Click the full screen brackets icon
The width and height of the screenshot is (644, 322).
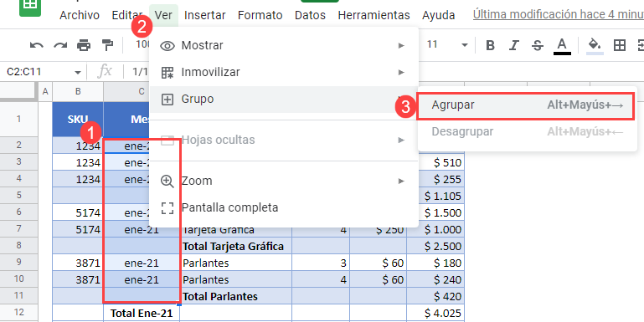pyautogui.click(x=167, y=208)
